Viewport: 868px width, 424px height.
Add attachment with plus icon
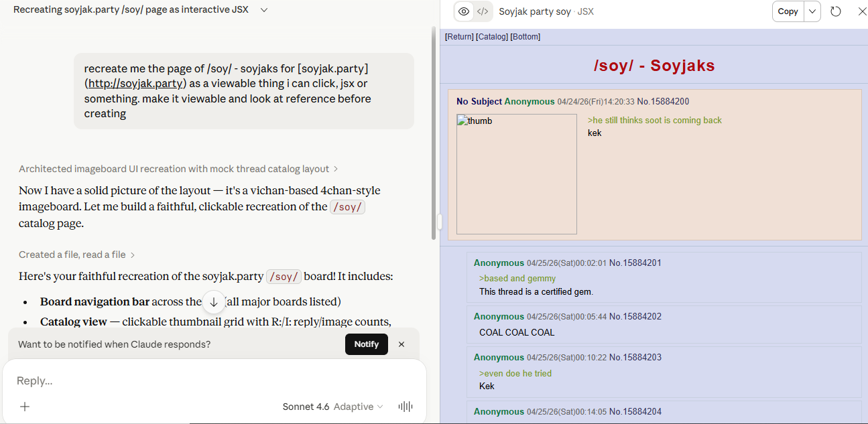coord(25,407)
